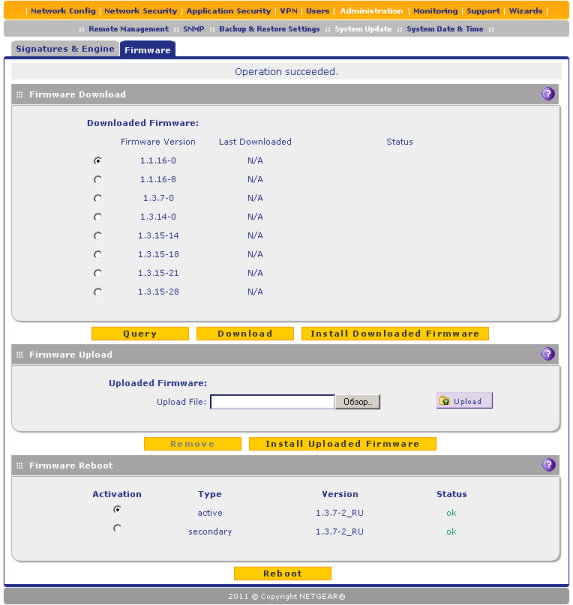Click the Remove button
The width and height of the screenshot is (573, 605).
[x=193, y=444]
